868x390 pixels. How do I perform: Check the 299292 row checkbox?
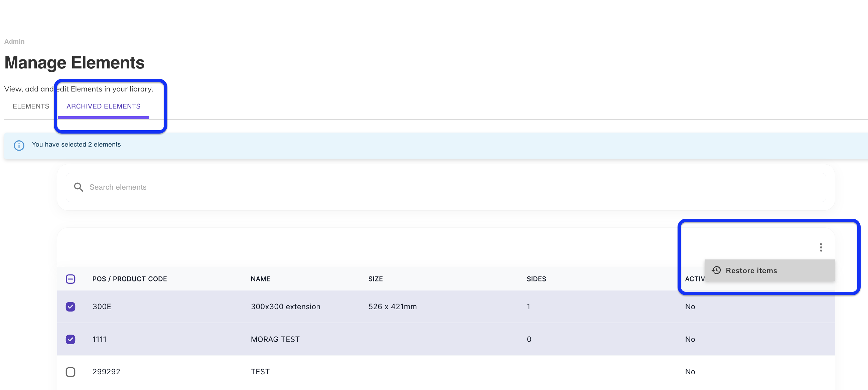tap(70, 372)
